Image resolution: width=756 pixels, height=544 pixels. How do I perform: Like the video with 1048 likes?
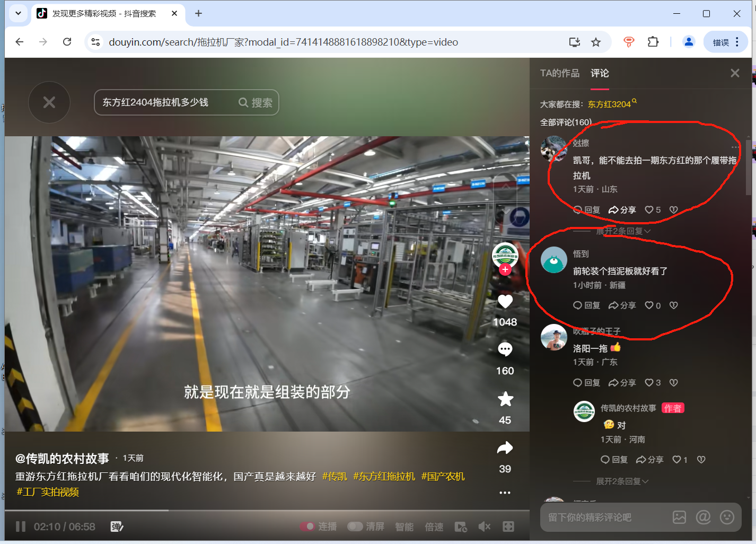tap(505, 301)
